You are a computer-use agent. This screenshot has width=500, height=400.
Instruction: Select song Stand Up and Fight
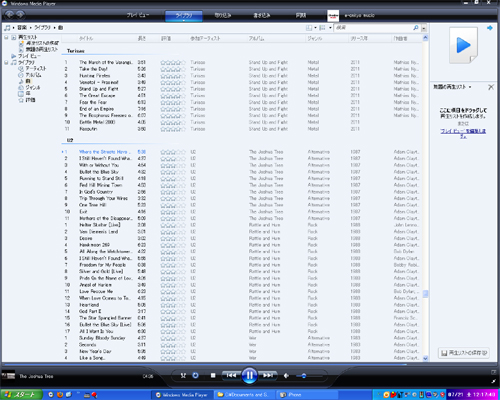point(99,89)
